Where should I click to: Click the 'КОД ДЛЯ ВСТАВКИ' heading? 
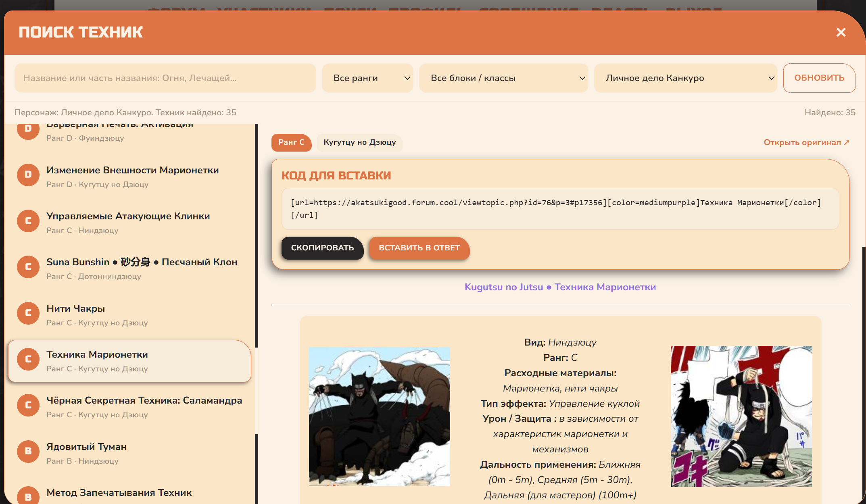(x=336, y=176)
